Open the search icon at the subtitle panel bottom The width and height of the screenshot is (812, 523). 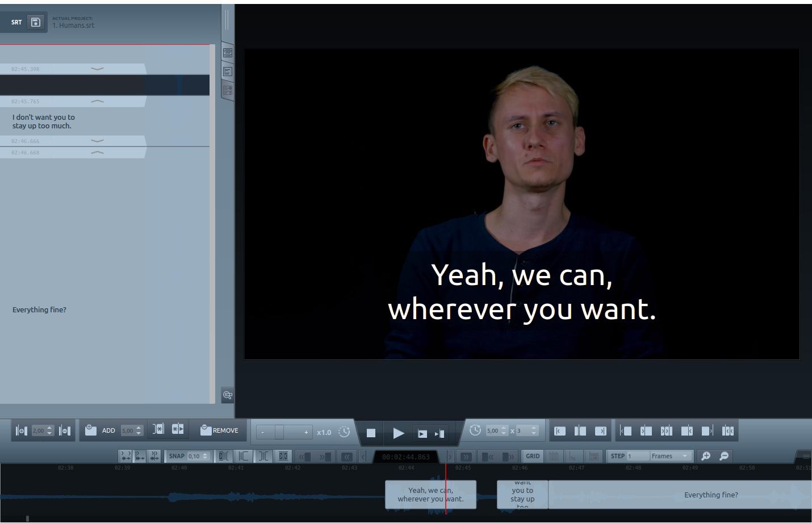(x=228, y=395)
